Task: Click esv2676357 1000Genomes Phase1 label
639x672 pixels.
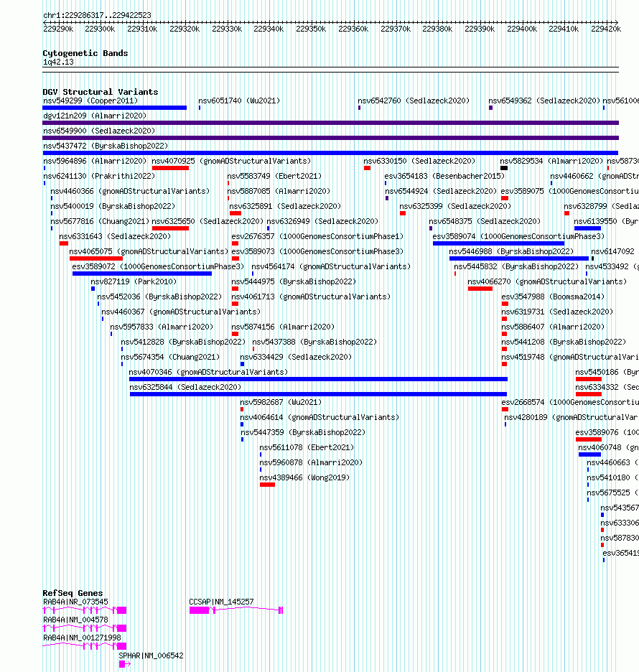Action: [x=317, y=236]
